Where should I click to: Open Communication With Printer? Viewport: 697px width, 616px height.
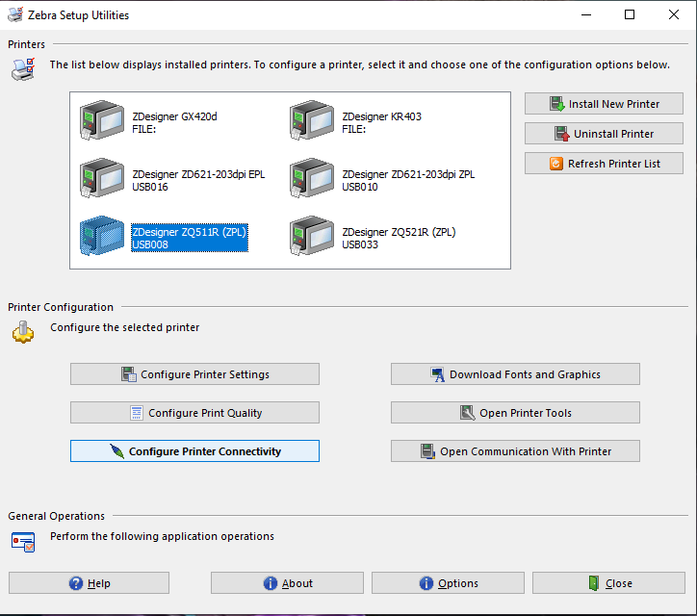click(x=515, y=451)
